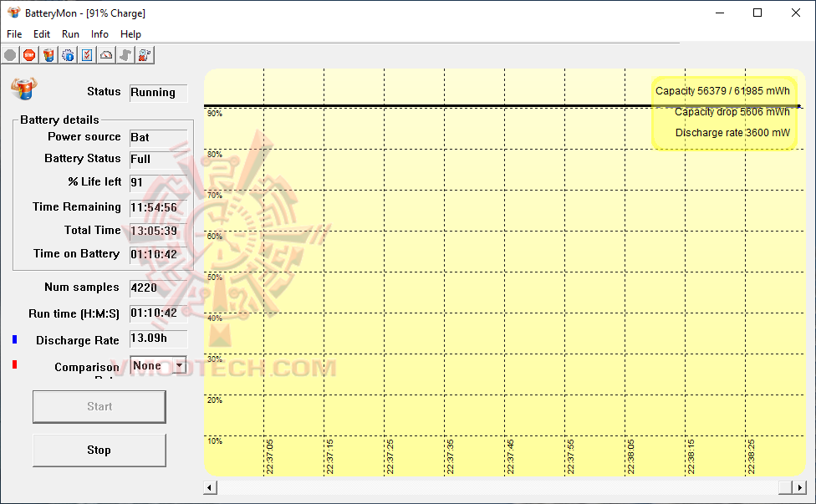The height and width of the screenshot is (504, 816).
Task: Maximize the BatteryMon window
Action: click(x=757, y=13)
